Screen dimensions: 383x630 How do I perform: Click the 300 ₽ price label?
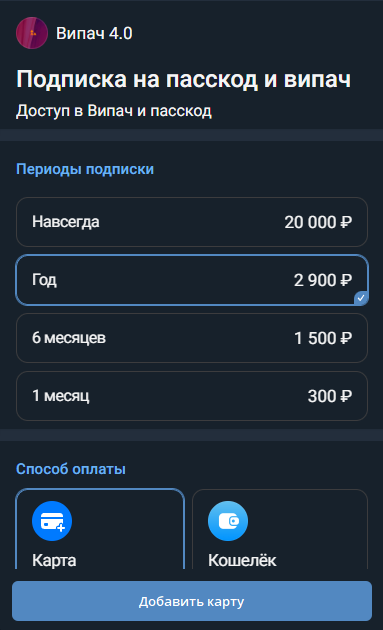[x=330, y=396]
